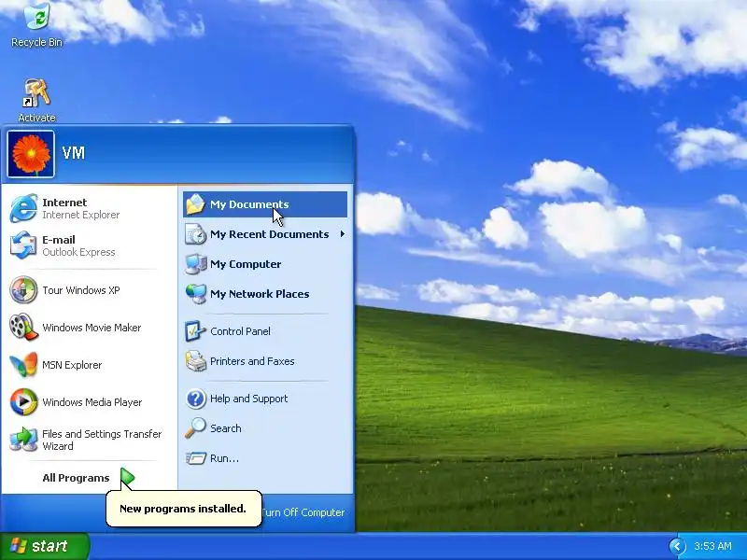
Task: Expand the My Recent Documents submenu arrow
Action: (343, 234)
